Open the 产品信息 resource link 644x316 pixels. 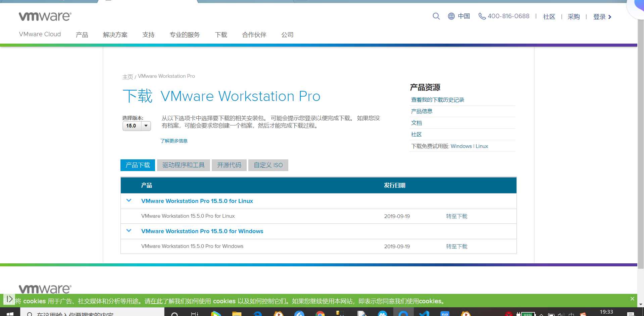(422, 111)
